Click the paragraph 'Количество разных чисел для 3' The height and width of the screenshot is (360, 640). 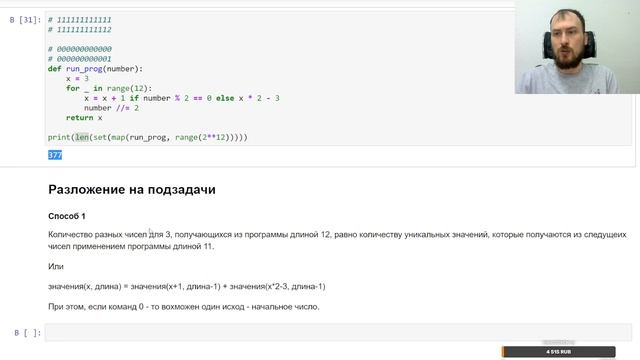337,240
